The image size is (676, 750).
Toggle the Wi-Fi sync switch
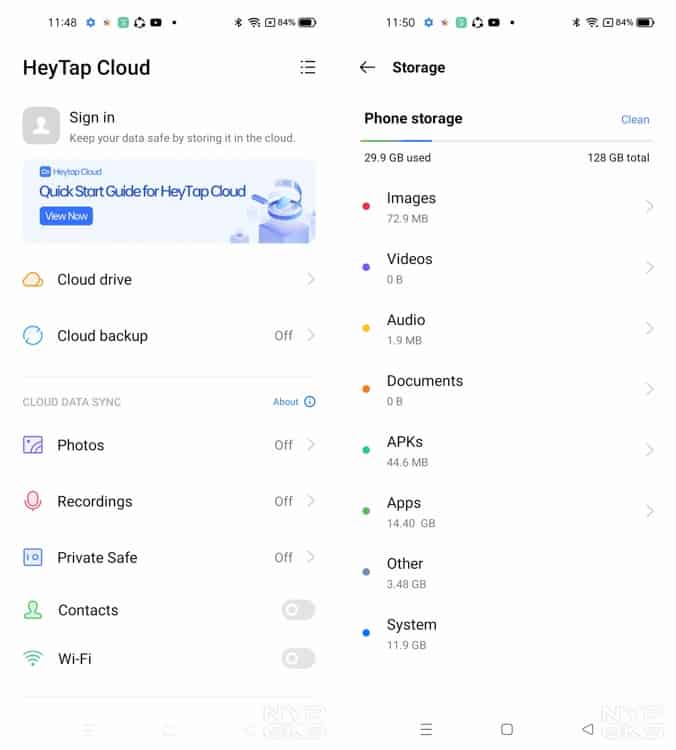tap(298, 659)
